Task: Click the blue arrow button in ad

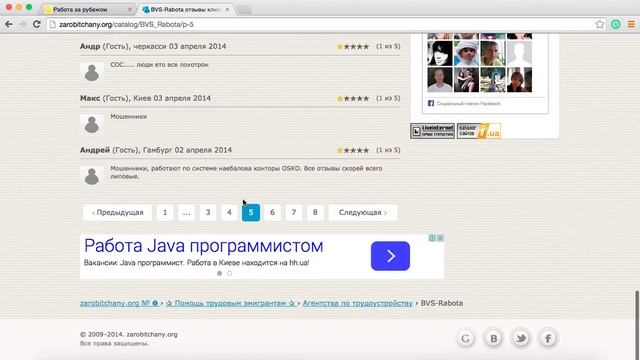Action: [390, 256]
